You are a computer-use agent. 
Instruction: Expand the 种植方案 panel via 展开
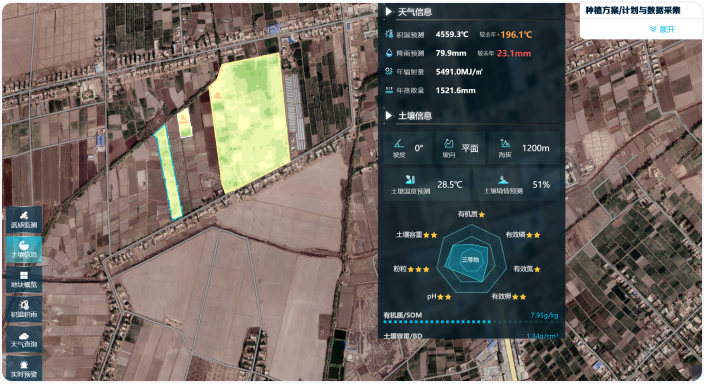coord(662,29)
